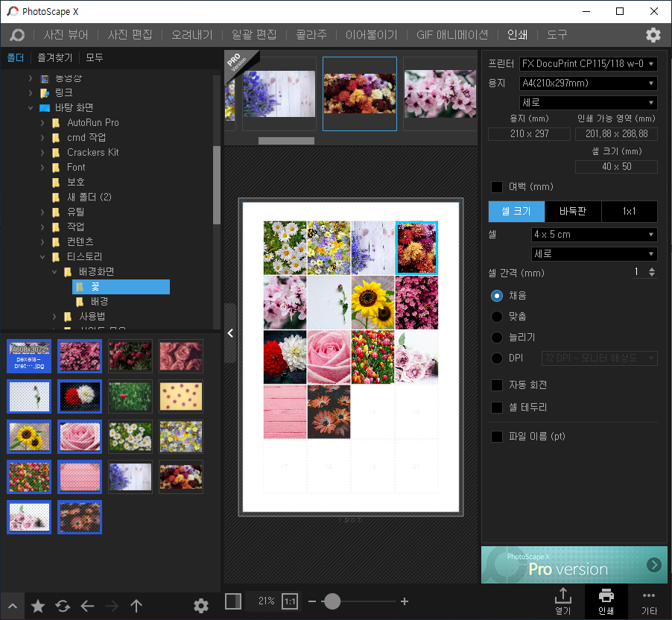Select the 셀 크기 mode button

(516, 212)
